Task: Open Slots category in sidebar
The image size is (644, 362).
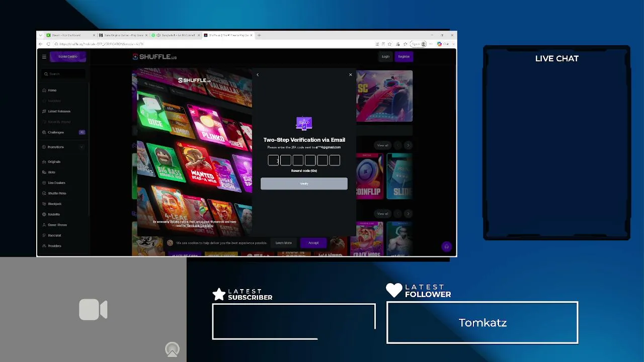Action: tap(51, 172)
